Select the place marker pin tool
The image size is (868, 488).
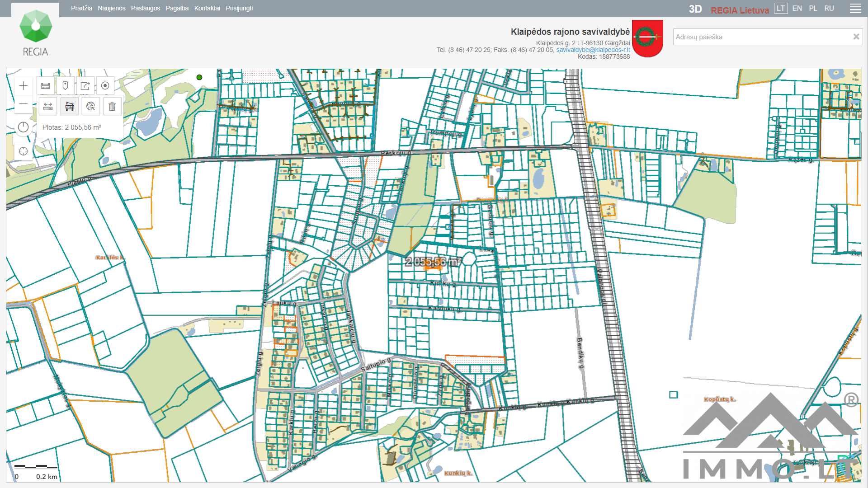(x=66, y=86)
